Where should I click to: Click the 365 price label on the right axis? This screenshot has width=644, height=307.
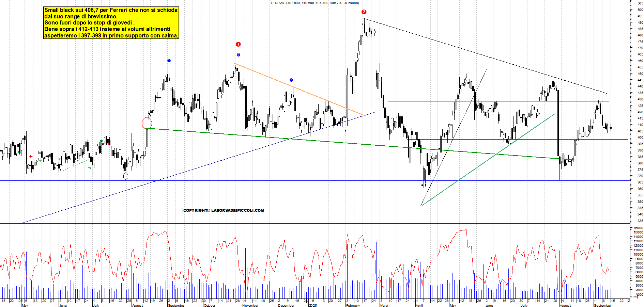pos(640,182)
